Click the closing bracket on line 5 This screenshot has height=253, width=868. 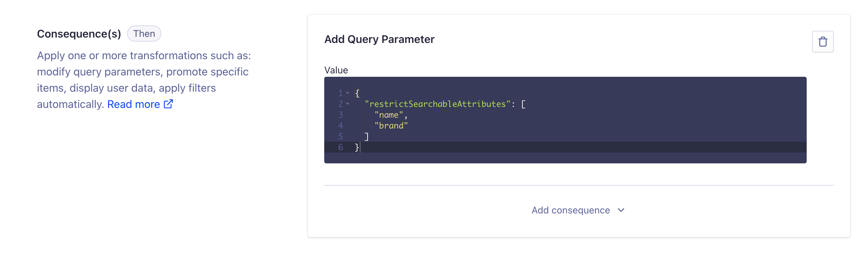[x=366, y=136]
